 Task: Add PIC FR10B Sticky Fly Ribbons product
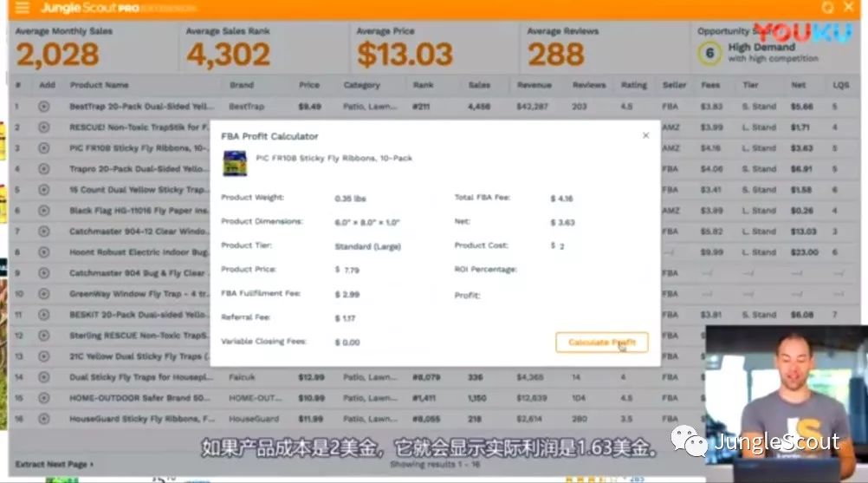pos(43,148)
